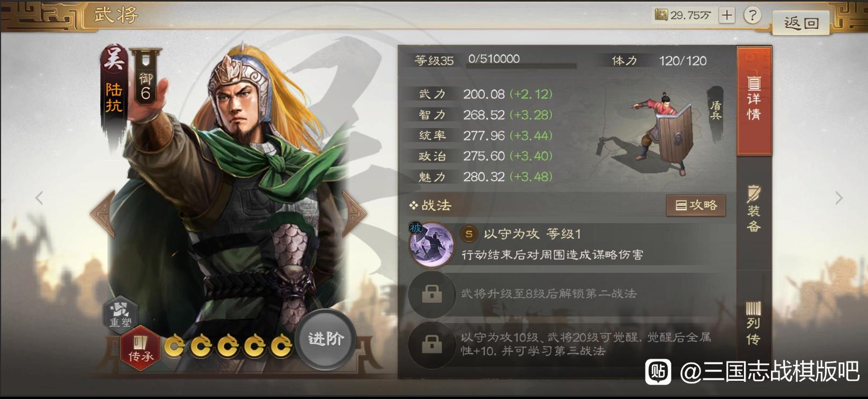Open the 列传 biography tab
Screen dimensions: 868x399
754,323
